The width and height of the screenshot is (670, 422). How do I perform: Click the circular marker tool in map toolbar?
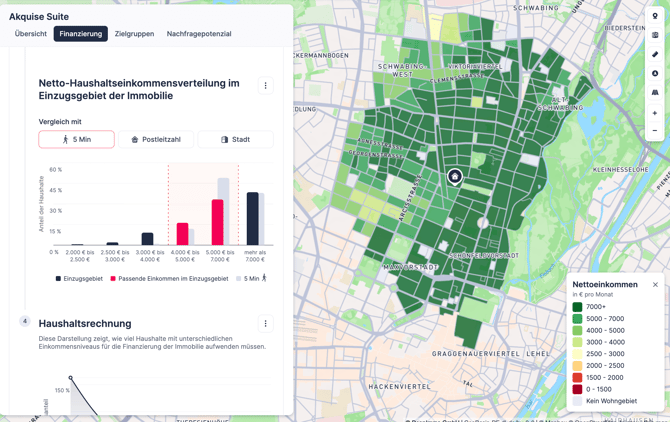(655, 73)
